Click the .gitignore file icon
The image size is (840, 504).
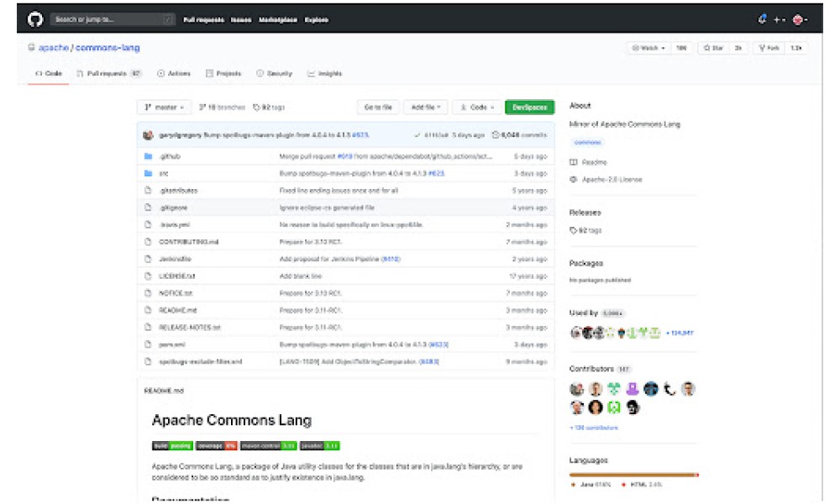tap(149, 207)
